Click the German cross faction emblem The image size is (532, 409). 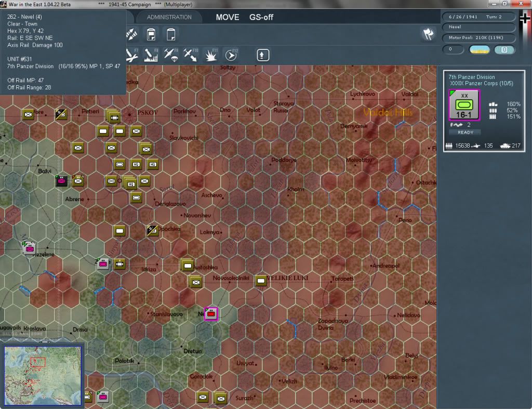pyautogui.click(x=525, y=18)
